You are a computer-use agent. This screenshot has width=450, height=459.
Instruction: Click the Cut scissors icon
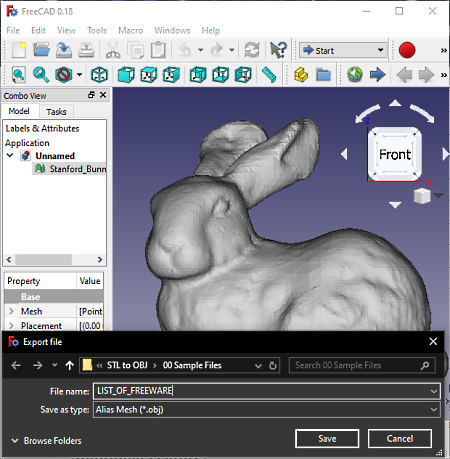[113, 50]
